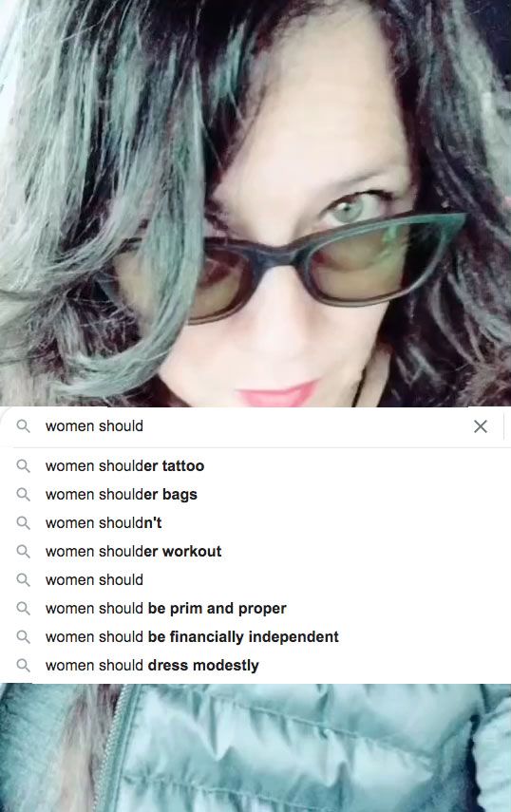Click magnifier icon in the search box
The height and width of the screenshot is (812, 511).
coord(24,426)
